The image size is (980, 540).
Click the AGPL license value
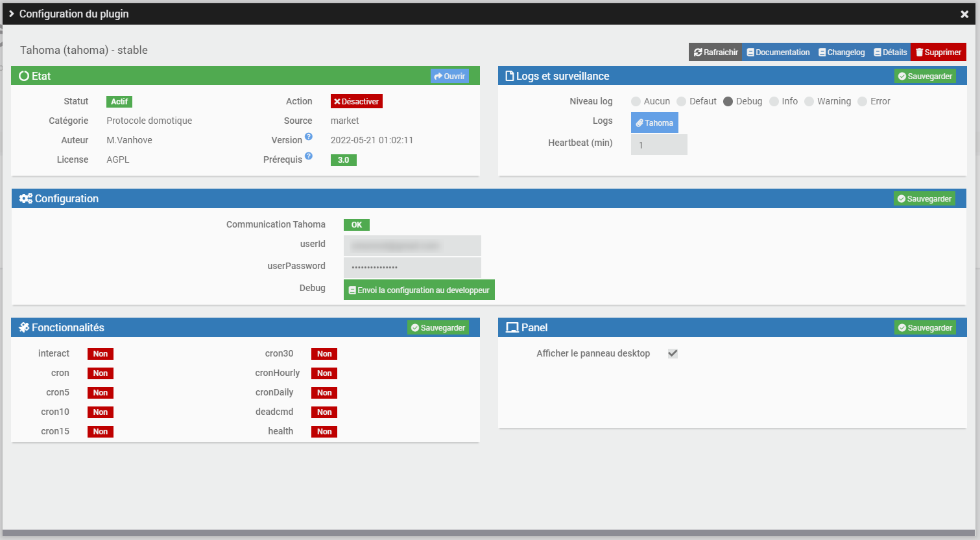tap(118, 159)
